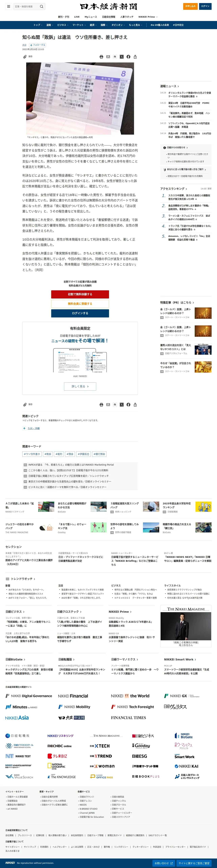The height and width of the screenshot is (868, 217).
Task: Open the アクセスランキング heading link
Action: [174, 189]
